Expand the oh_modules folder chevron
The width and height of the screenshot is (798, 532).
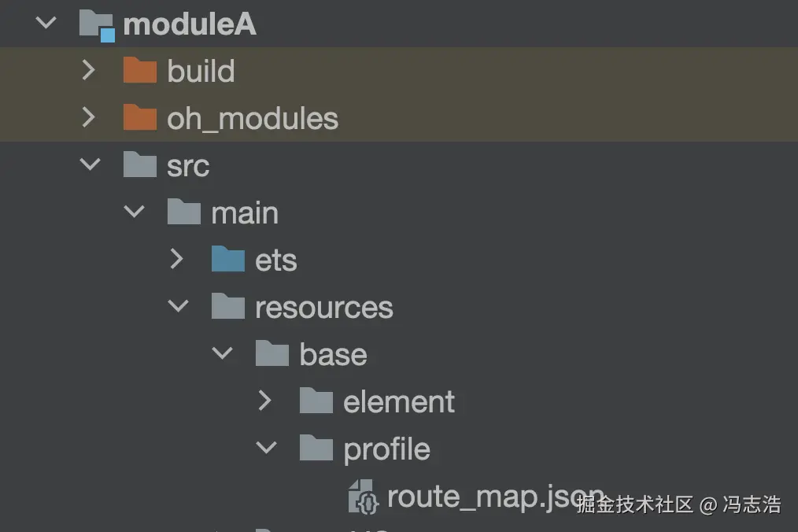click(89, 118)
